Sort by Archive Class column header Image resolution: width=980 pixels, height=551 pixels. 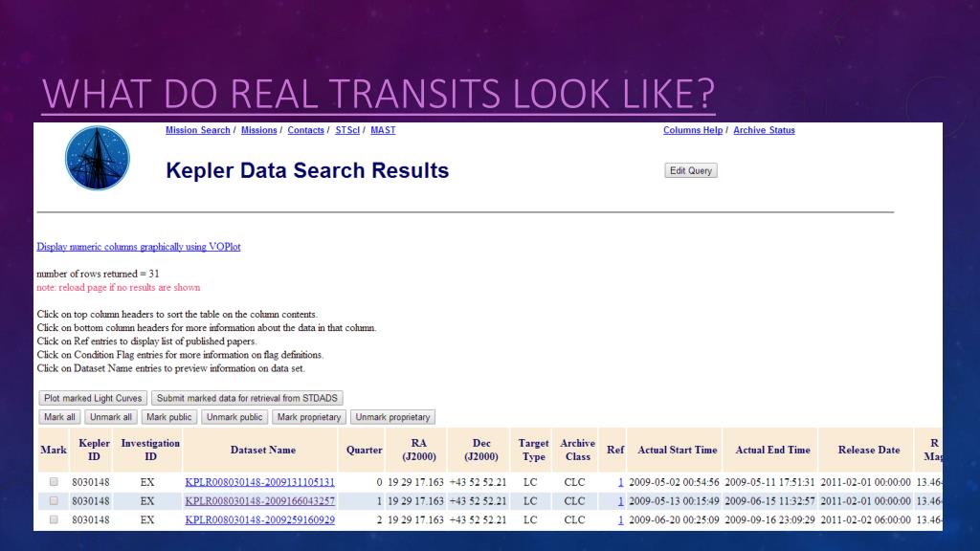click(x=577, y=450)
